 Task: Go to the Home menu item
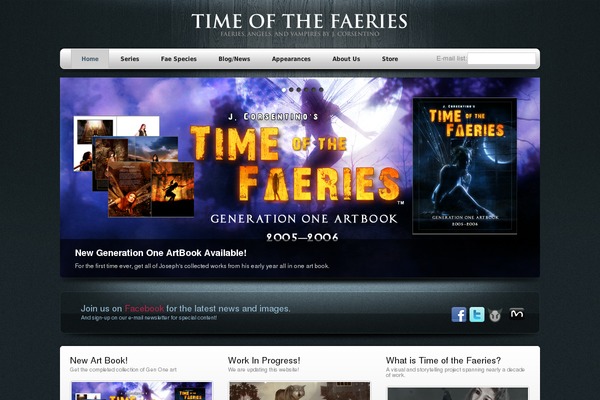click(x=90, y=59)
